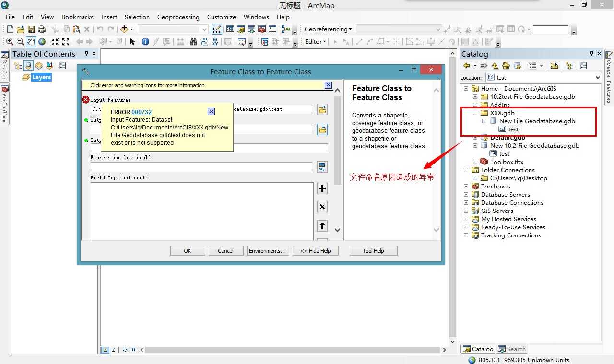Click the Add Data button

click(124, 29)
